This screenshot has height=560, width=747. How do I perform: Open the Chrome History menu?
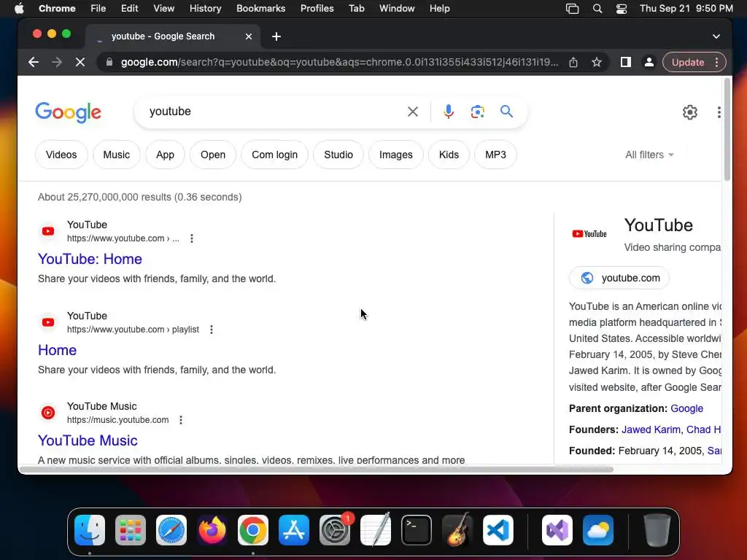[205, 9]
